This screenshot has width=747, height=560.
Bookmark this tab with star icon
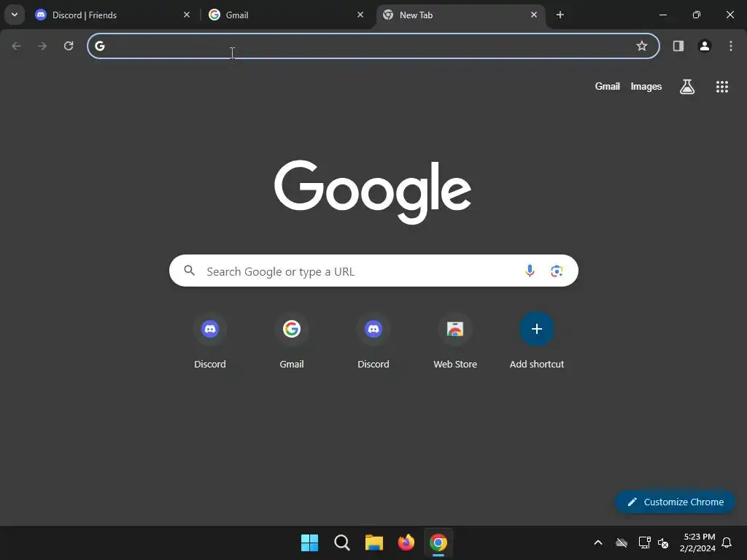pos(642,46)
